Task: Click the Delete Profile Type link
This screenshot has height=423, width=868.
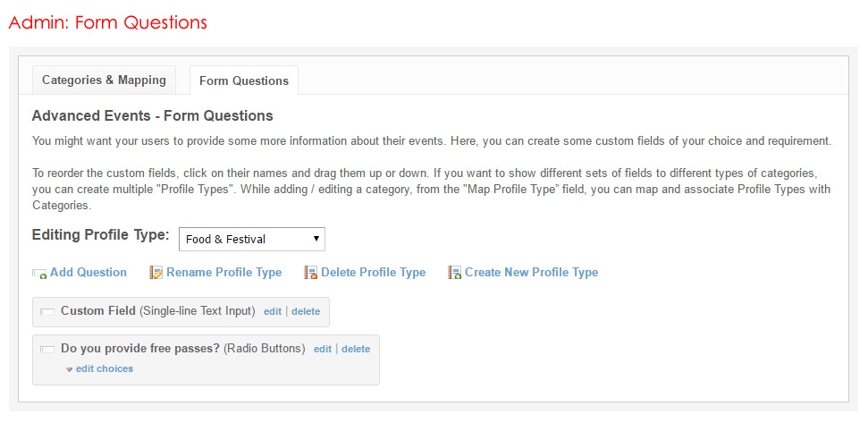Action: pos(373,273)
